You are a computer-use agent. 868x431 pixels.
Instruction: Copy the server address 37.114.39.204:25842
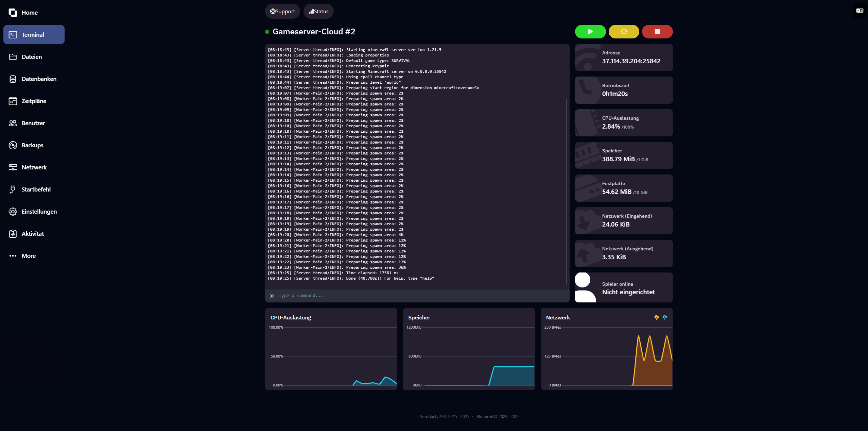pos(631,61)
